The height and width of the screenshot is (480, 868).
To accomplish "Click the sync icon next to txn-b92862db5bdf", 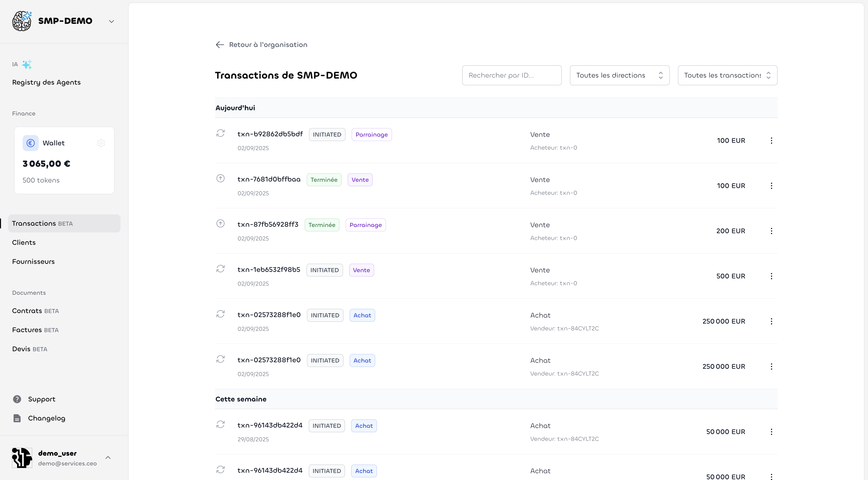I will pyautogui.click(x=221, y=133).
